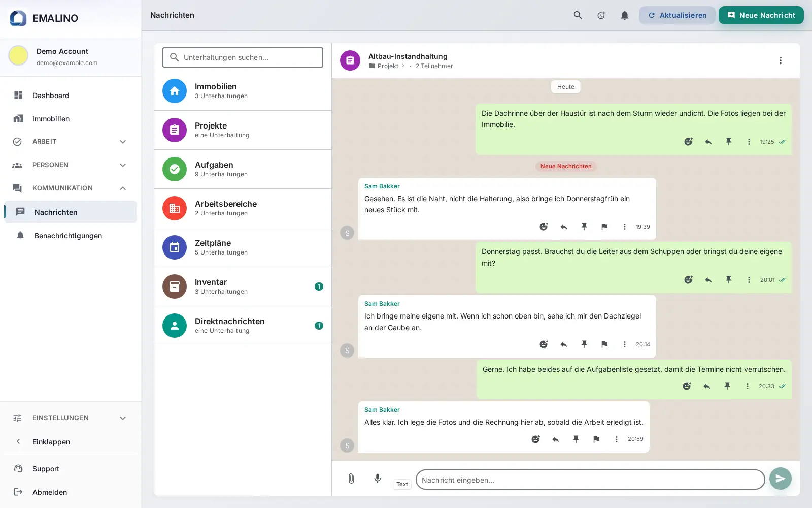Click the Projekt breadcrumb in chat header
812x508 pixels.
click(x=388, y=66)
